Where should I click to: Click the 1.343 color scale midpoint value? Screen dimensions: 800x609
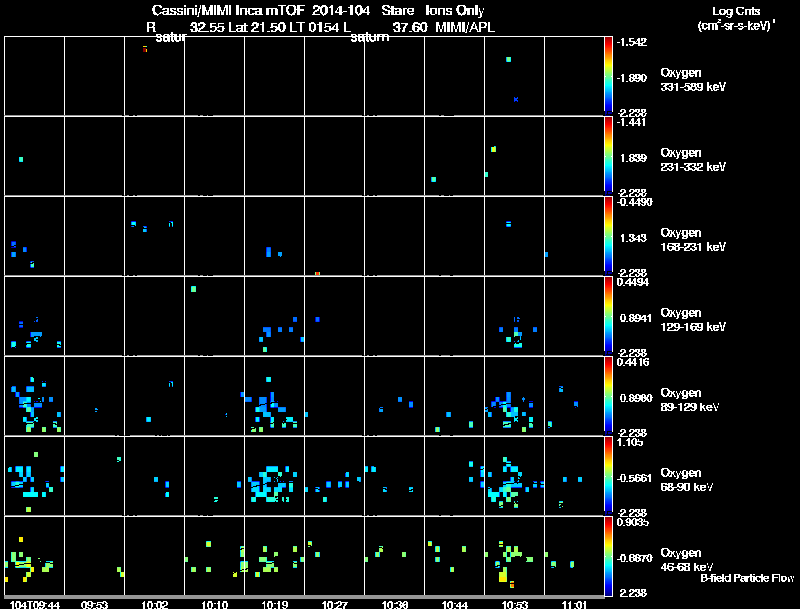click(633, 238)
